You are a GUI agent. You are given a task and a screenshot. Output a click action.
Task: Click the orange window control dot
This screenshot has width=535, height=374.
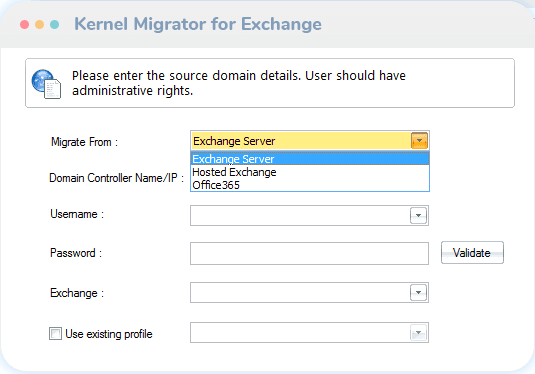pos(40,25)
